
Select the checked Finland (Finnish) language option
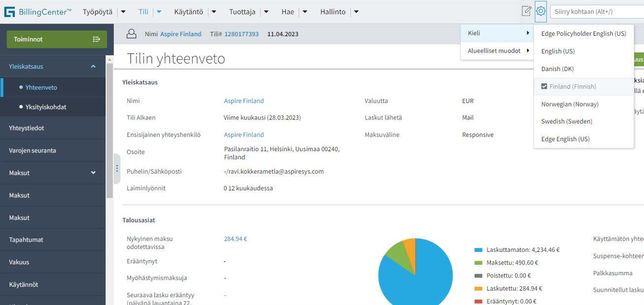573,87
